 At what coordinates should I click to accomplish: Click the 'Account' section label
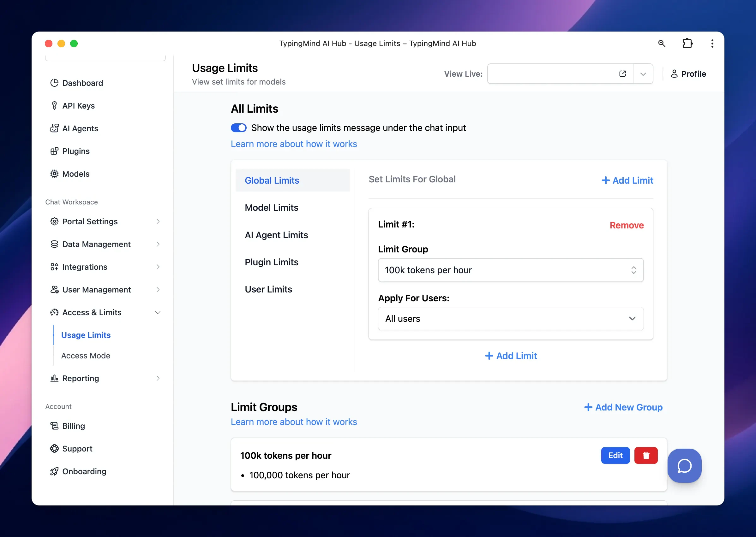pyautogui.click(x=58, y=407)
